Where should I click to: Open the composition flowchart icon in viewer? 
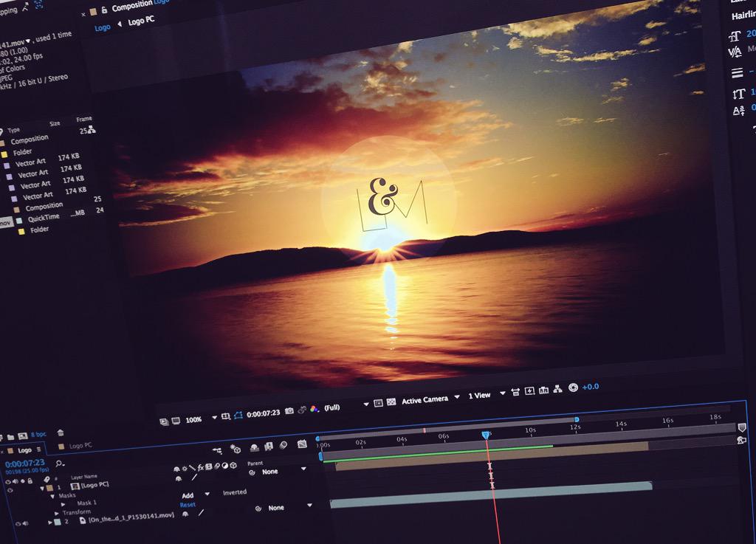(558, 388)
